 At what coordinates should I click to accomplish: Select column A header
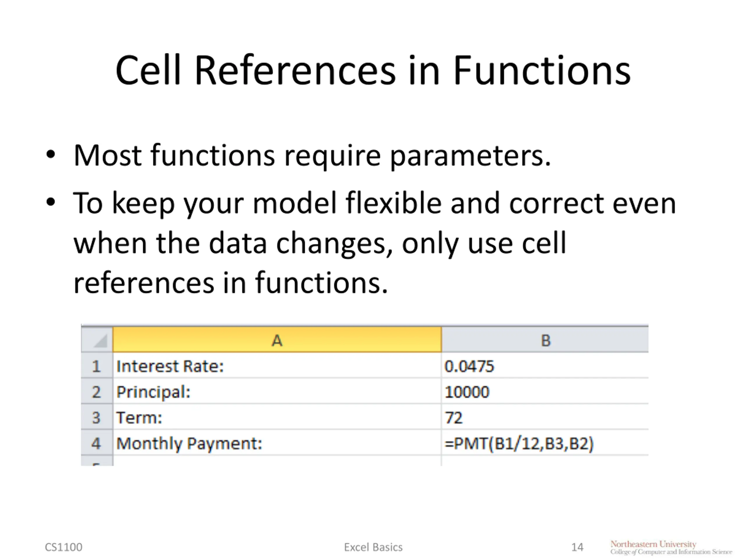click(x=277, y=340)
